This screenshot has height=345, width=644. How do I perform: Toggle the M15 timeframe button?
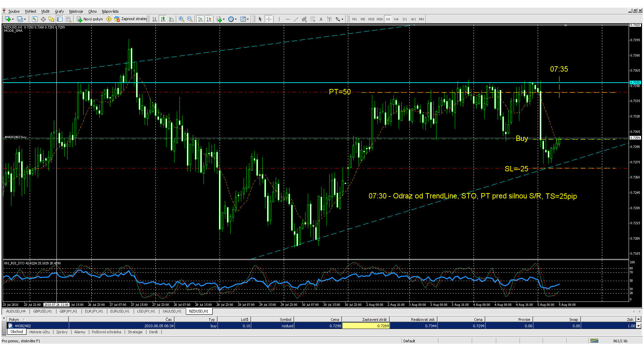(x=371, y=19)
